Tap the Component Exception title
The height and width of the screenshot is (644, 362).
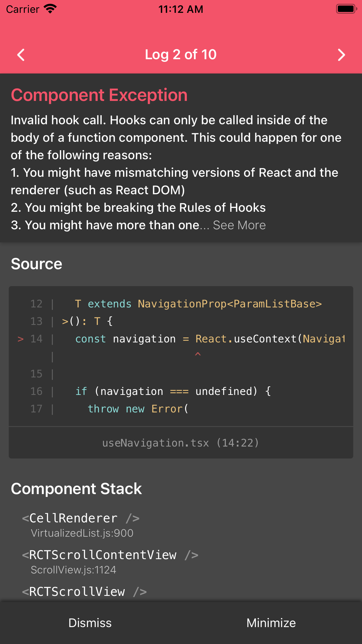pyautogui.click(x=99, y=94)
